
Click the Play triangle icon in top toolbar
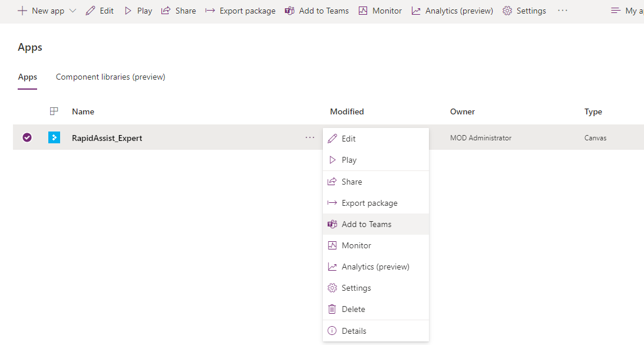tap(128, 11)
